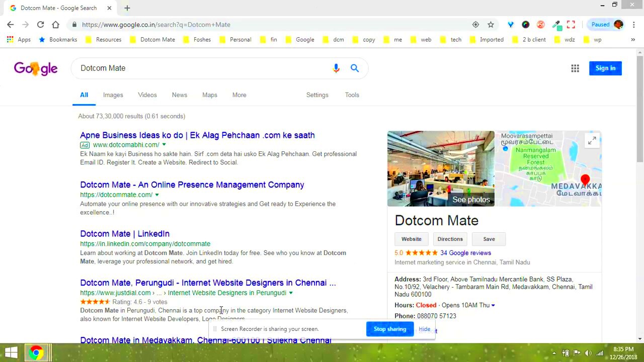The width and height of the screenshot is (644, 362).
Task: Click the location target icon in address bar
Action: pyautogui.click(x=475, y=24)
